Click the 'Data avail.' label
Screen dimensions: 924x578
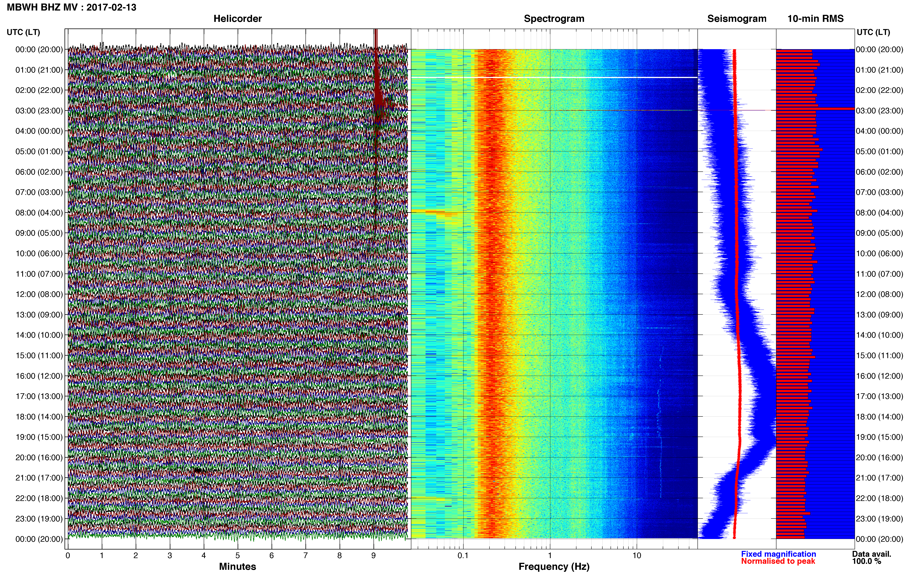click(872, 554)
